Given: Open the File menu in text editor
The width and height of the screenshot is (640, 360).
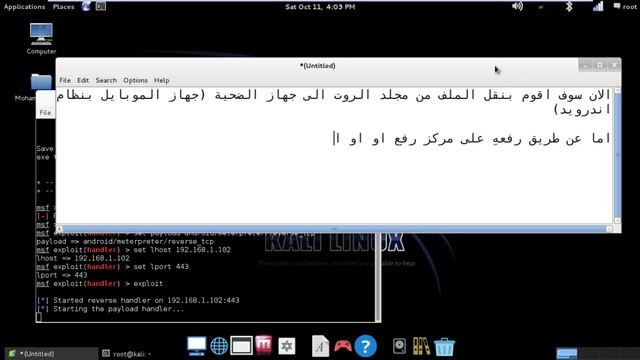Looking at the screenshot, I should point(65,80).
